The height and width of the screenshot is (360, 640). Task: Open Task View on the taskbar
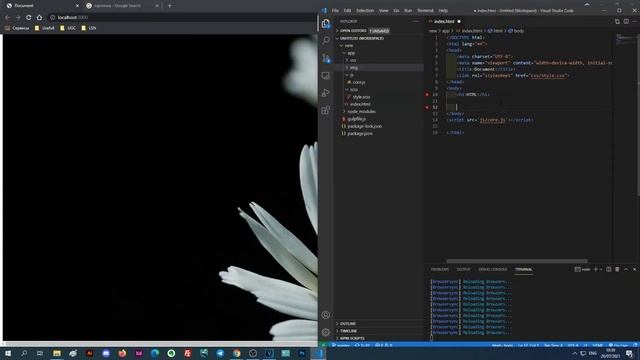coord(40,353)
